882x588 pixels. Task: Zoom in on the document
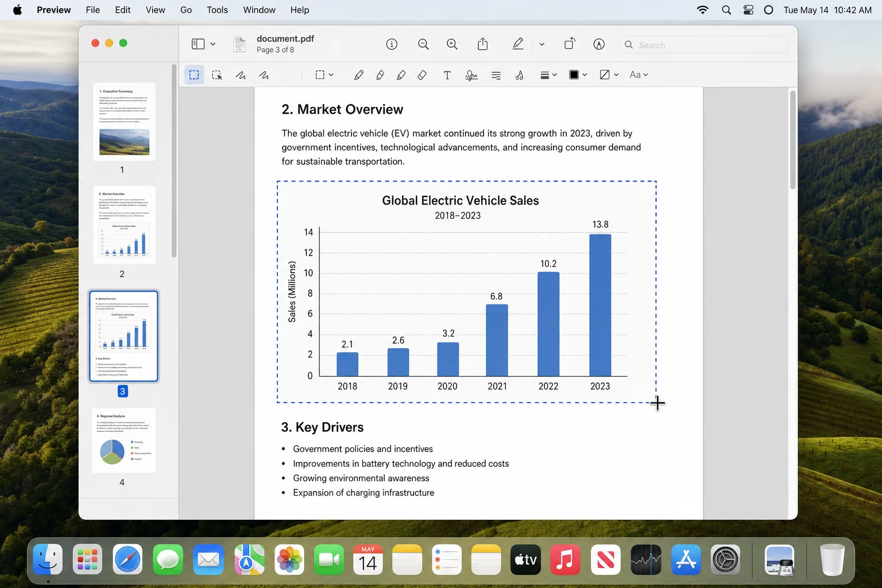452,44
